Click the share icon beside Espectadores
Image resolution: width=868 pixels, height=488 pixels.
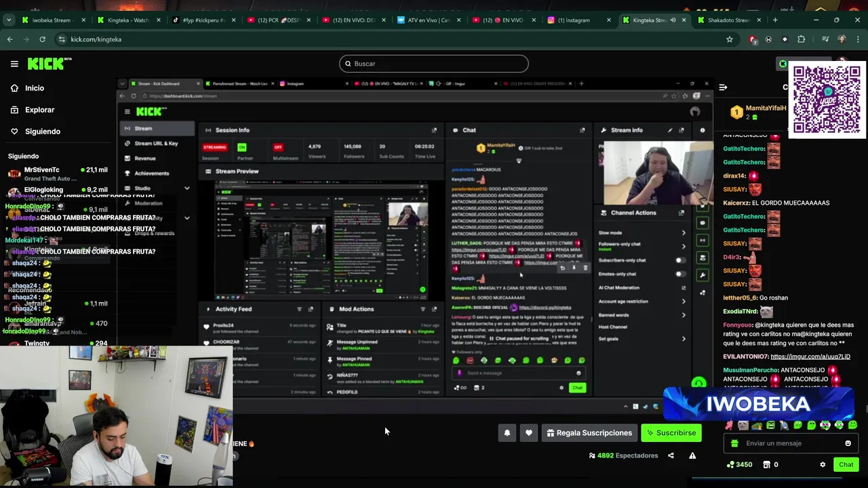pos(671,455)
